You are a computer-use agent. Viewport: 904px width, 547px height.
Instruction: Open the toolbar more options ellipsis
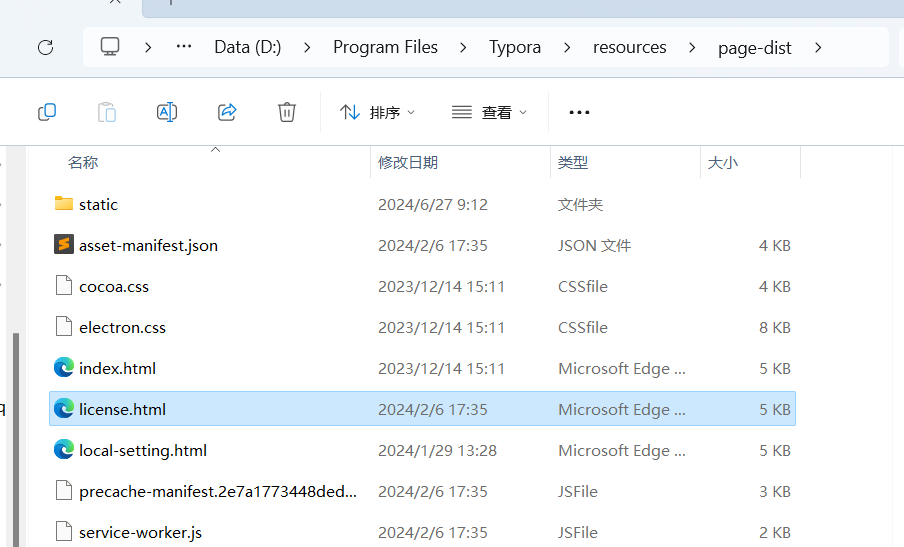(x=579, y=112)
